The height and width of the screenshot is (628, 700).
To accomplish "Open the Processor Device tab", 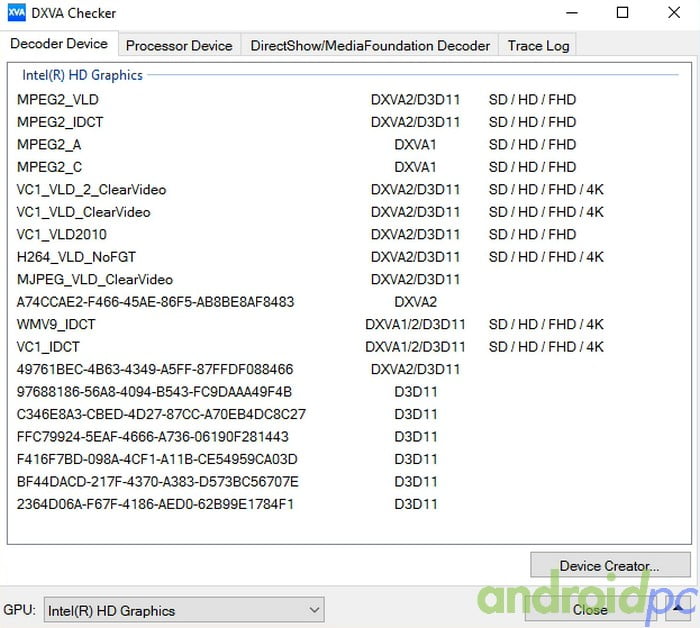I will tap(179, 46).
